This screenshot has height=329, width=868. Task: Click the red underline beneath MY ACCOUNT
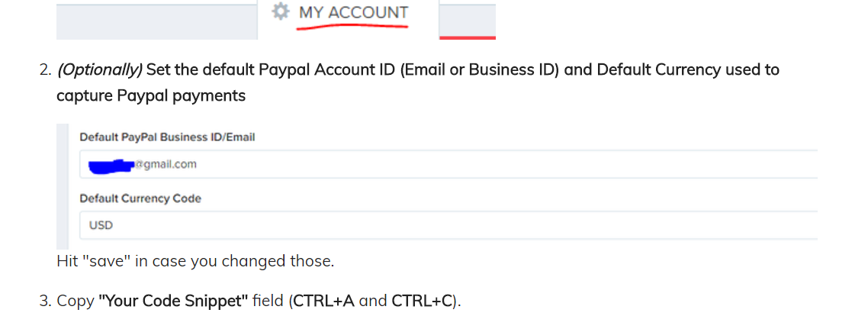coord(352,27)
